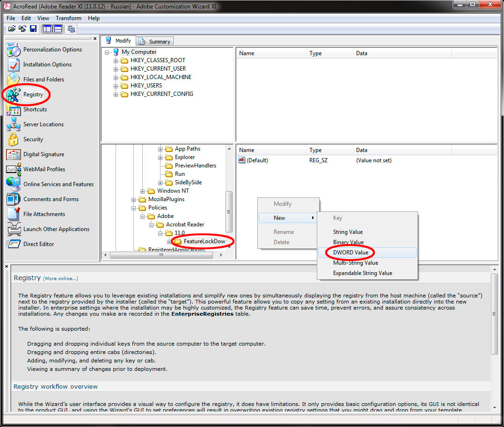Open the Edit menu
504x427 pixels.
click(x=26, y=18)
